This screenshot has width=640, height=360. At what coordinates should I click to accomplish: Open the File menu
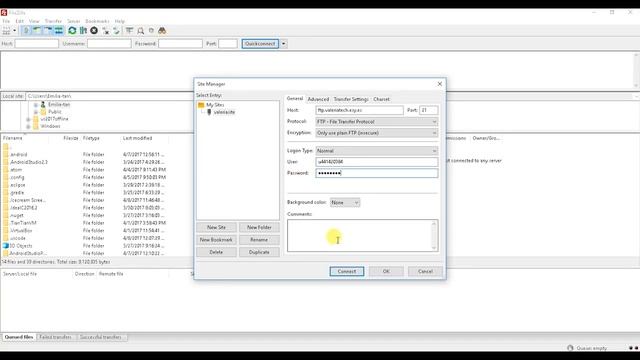click(x=6, y=21)
